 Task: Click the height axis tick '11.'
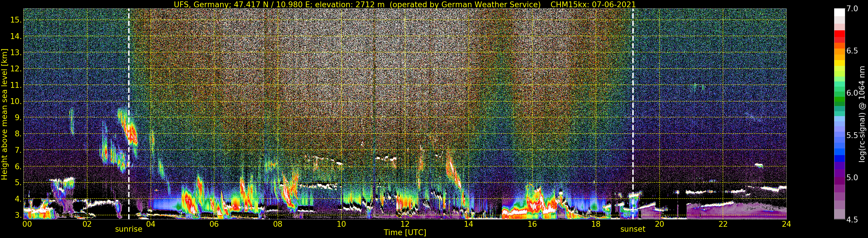(16, 85)
